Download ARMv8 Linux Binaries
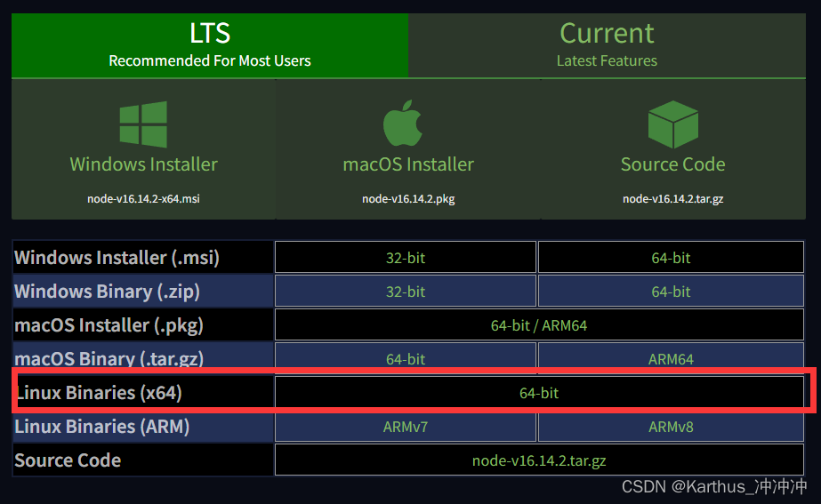821x504 pixels. point(671,427)
